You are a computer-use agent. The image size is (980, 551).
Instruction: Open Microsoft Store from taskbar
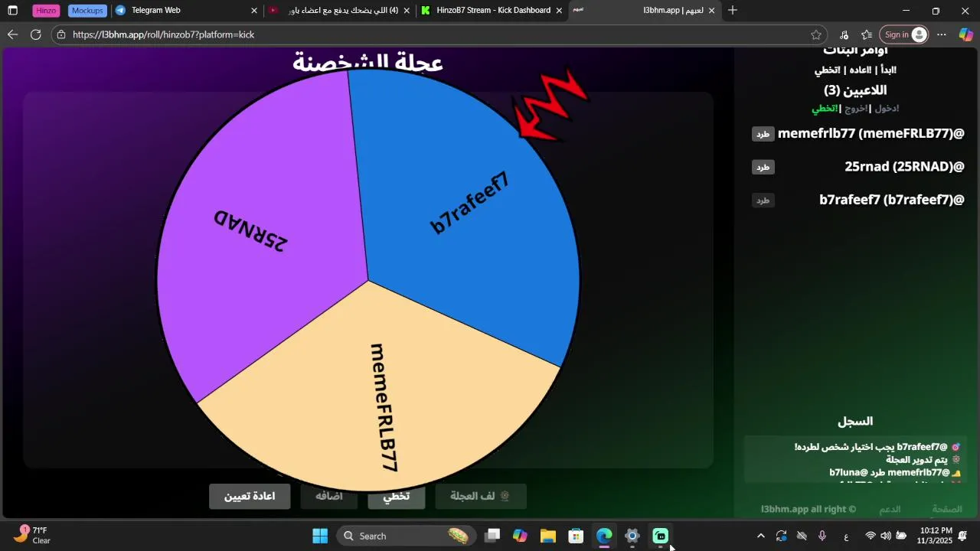coord(576,536)
